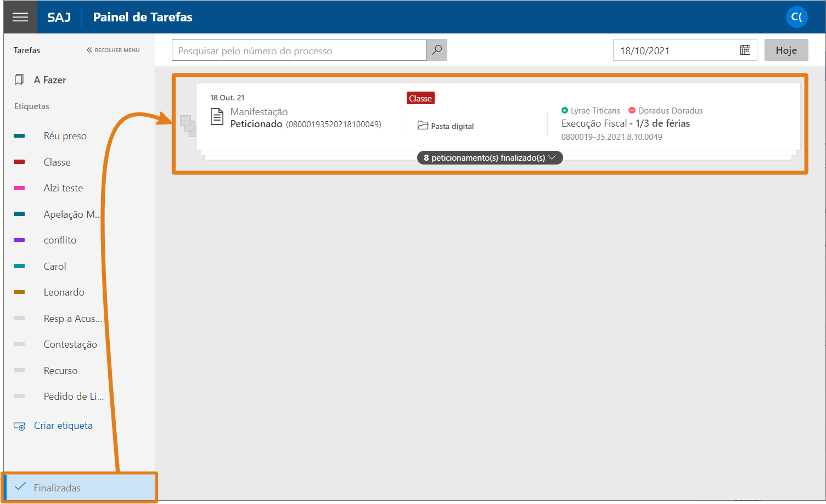Screen dimensions: 826x504
Task: Click the pink Alzi teste swatch
Action: 19,188
